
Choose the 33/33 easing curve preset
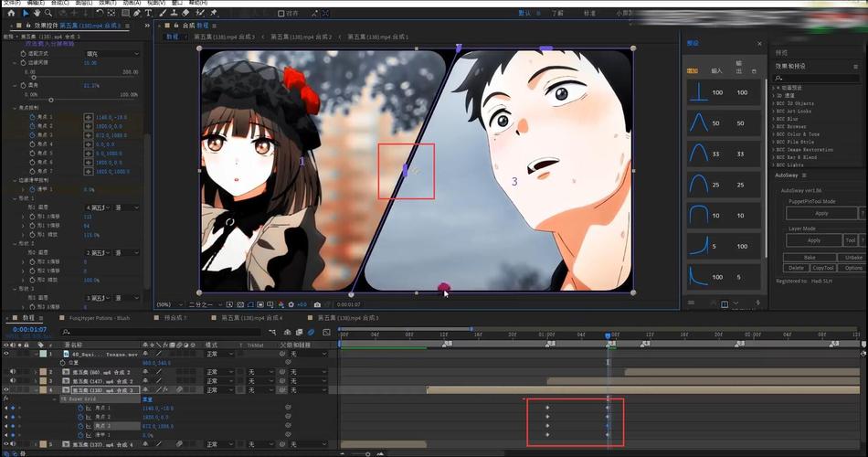724,154
